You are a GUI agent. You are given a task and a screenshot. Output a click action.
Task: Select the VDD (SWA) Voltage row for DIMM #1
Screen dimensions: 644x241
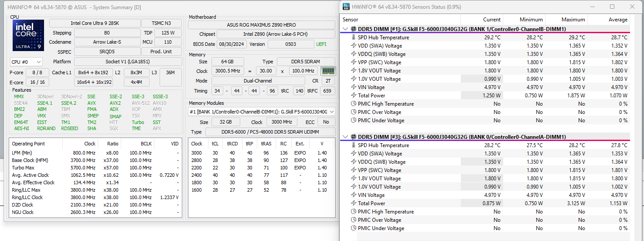click(x=485, y=46)
